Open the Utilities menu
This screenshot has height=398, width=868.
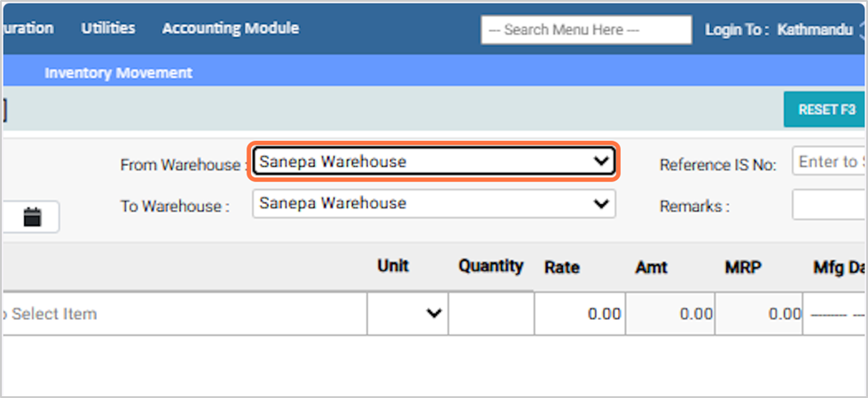tap(108, 28)
